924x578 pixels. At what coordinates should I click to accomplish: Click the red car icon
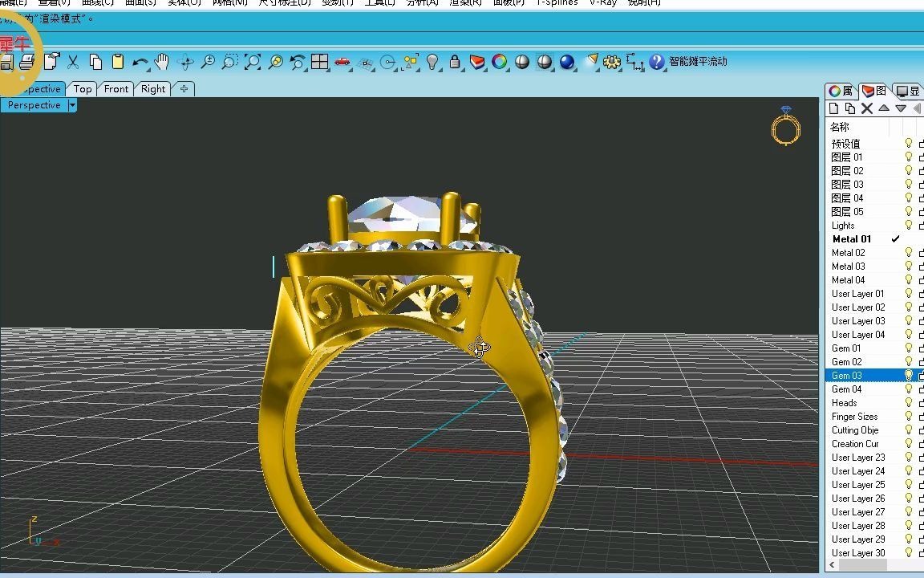(342, 61)
